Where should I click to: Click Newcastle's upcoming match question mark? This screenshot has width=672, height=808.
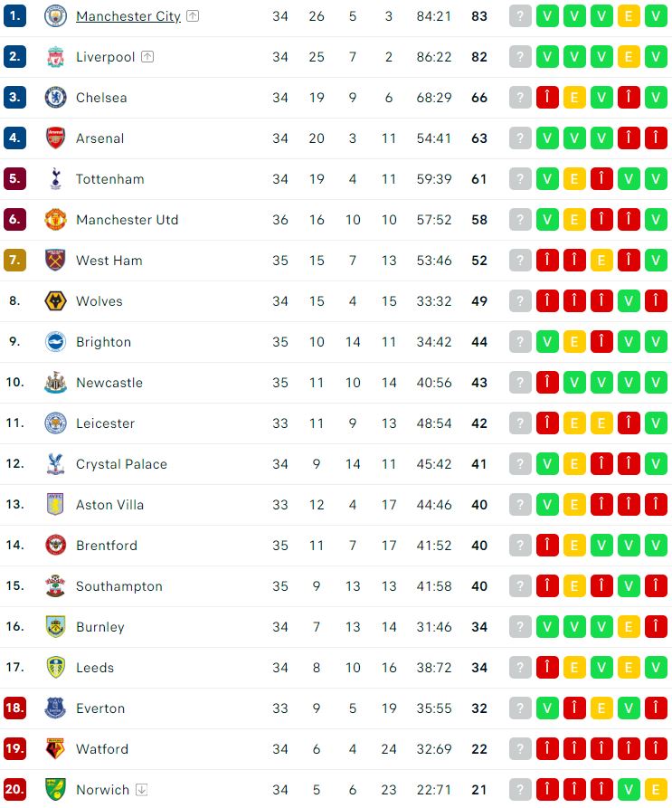(x=520, y=382)
